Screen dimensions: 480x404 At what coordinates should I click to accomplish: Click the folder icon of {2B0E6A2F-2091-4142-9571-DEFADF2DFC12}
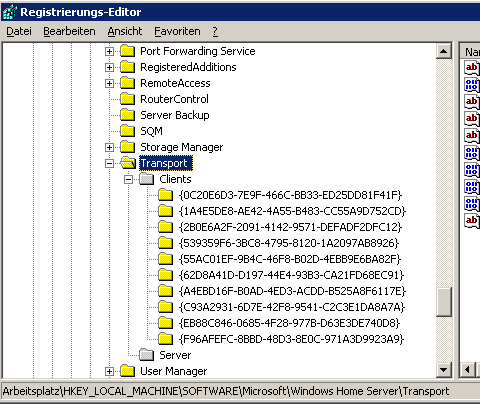(x=166, y=227)
